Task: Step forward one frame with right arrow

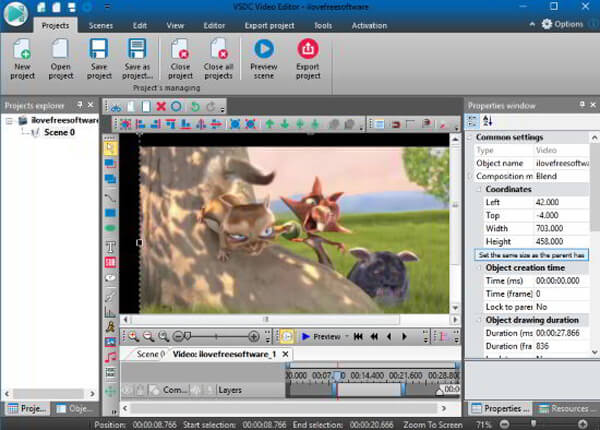Action: pos(404,337)
